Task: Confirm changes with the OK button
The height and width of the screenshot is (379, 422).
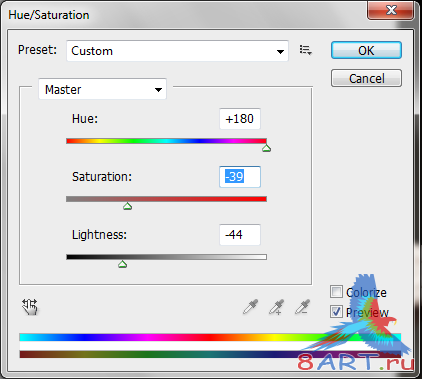Action: pyautogui.click(x=366, y=50)
